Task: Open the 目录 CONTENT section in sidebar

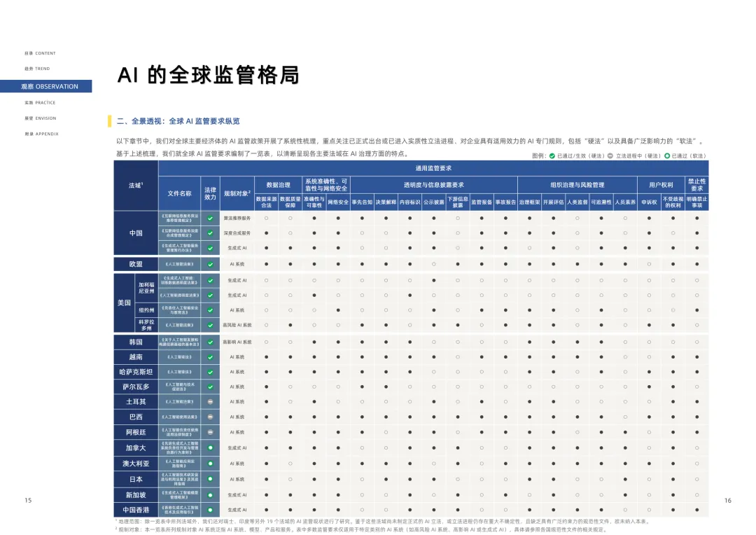Action: pyautogui.click(x=40, y=53)
